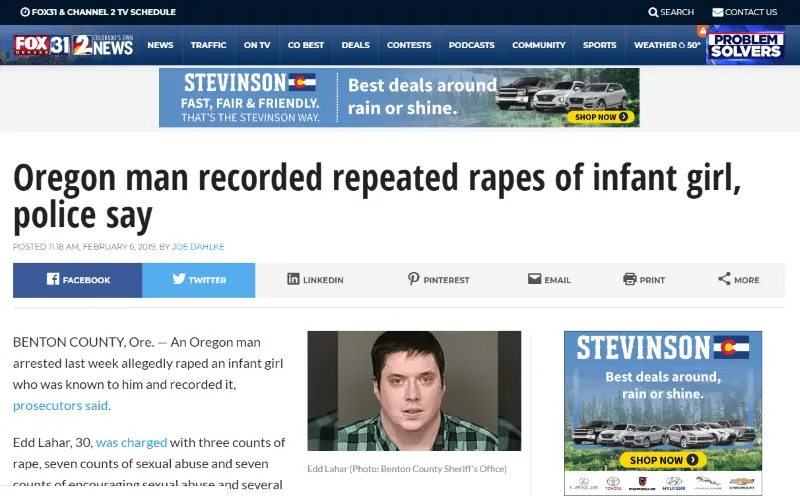Share article on Twitter
800x496 pixels.
pos(199,280)
